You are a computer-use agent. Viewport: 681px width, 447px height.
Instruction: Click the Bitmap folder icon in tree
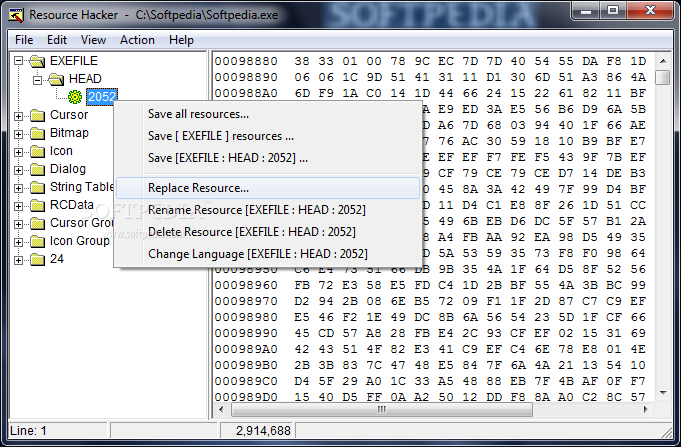(x=37, y=133)
